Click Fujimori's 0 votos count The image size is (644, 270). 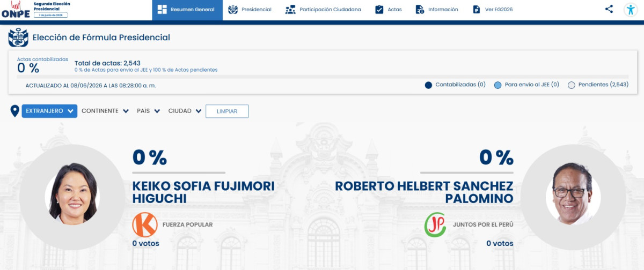click(x=146, y=243)
